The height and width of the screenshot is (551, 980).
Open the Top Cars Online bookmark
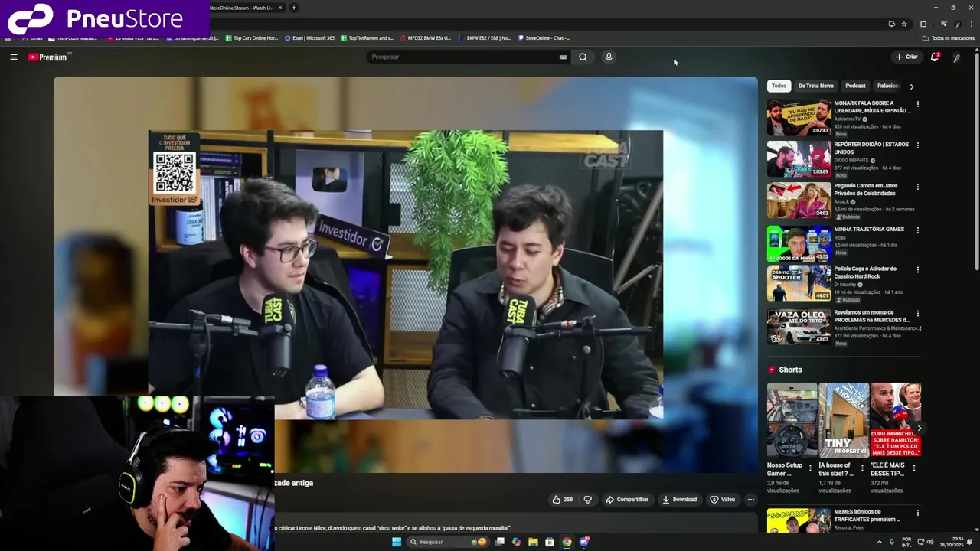[252, 38]
